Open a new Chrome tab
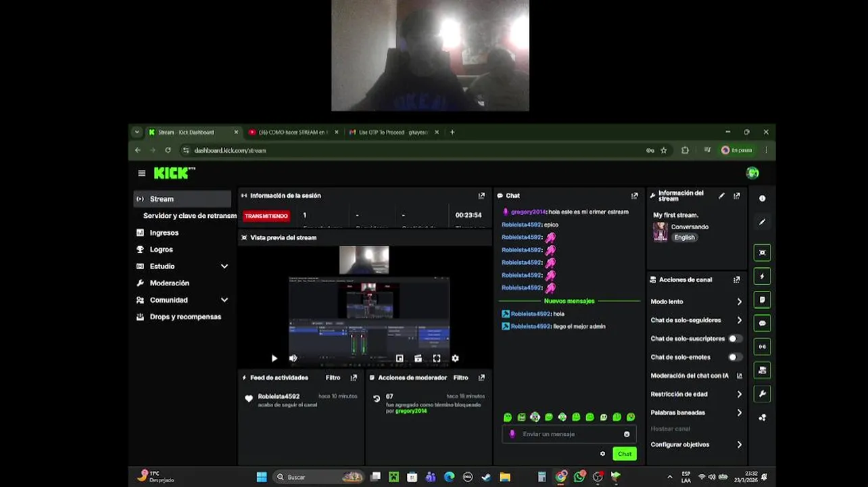Image resolution: width=868 pixels, height=487 pixels. click(452, 133)
